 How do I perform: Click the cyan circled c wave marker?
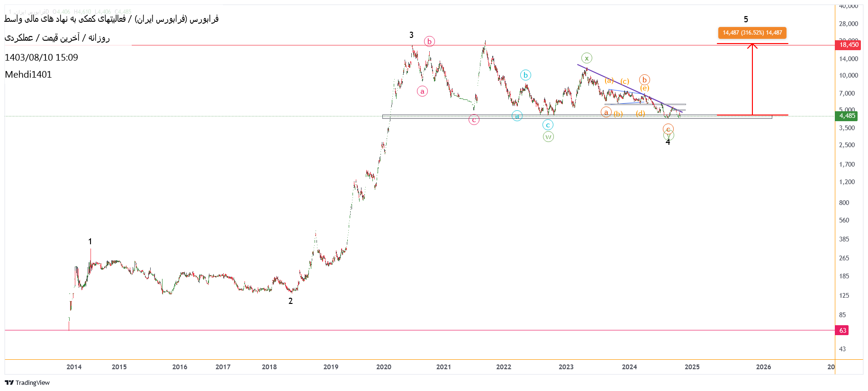(x=548, y=125)
